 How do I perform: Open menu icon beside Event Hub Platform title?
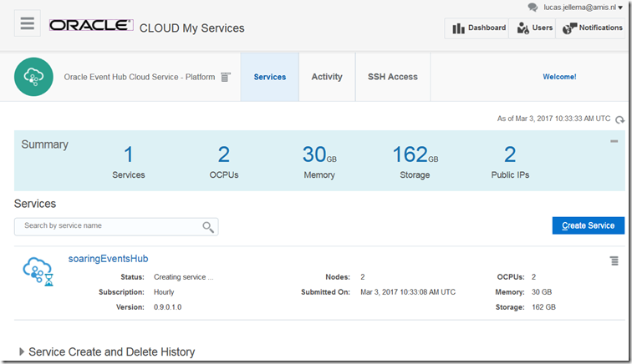(x=225, y=77)
